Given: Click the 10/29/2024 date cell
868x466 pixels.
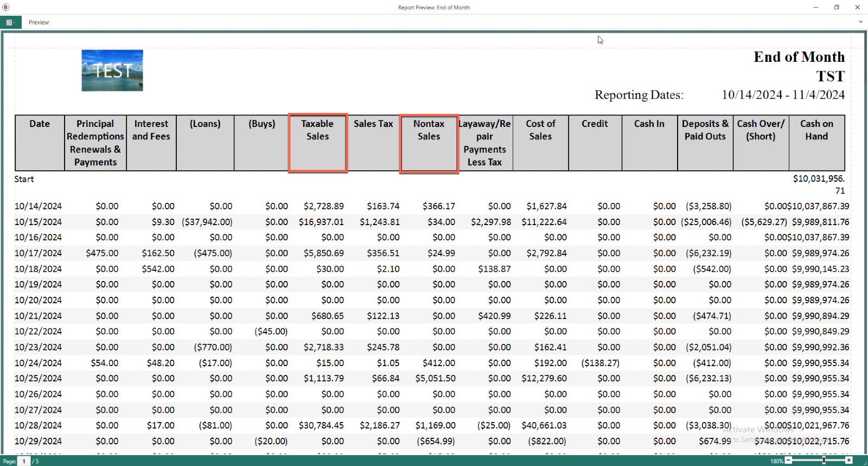Looking at the screenshot, I should point(38,441).
